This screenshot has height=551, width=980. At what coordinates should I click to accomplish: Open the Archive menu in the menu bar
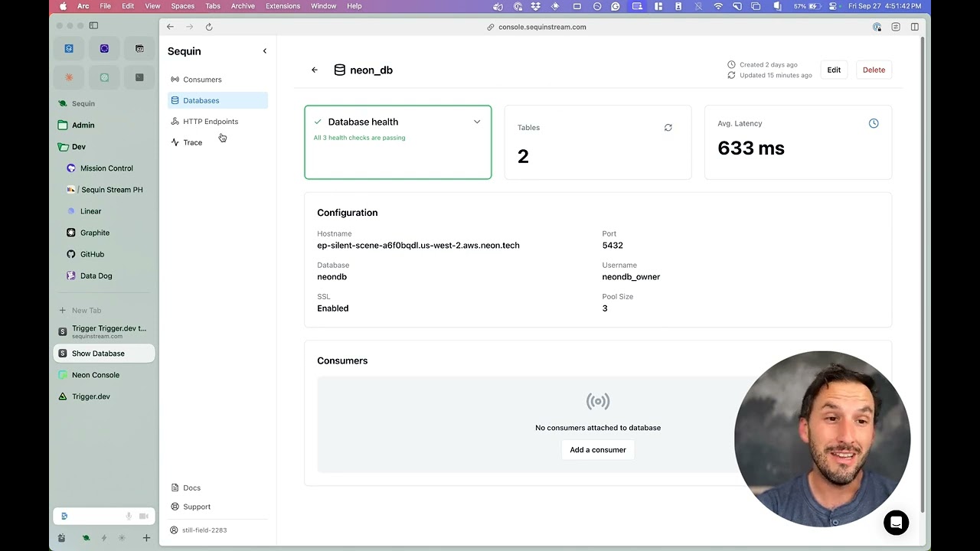click(243, 6)
